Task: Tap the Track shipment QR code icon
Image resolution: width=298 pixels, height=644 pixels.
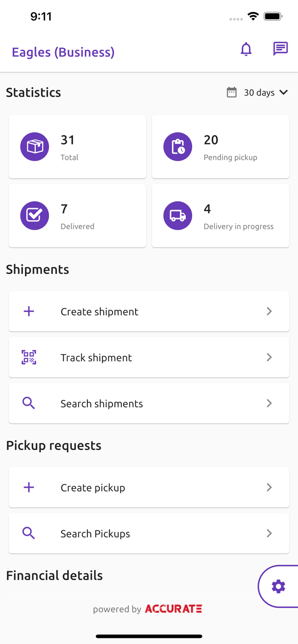Action: point(29,357)
